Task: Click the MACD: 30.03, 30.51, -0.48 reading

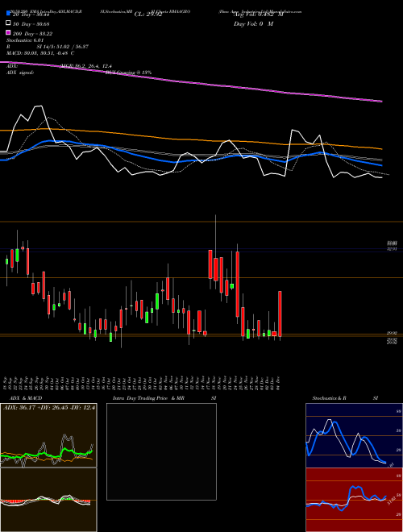Action: pyautogui.click(x=40, y=53)
